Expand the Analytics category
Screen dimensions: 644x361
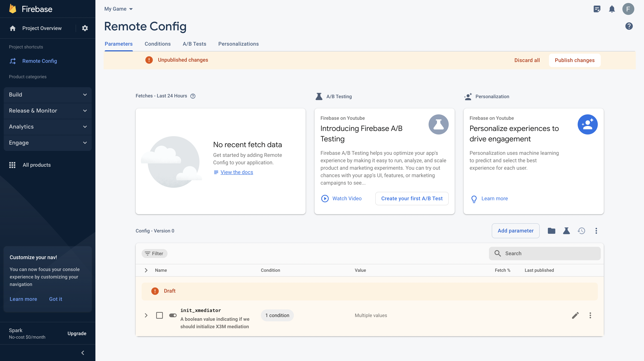[48, 127]
